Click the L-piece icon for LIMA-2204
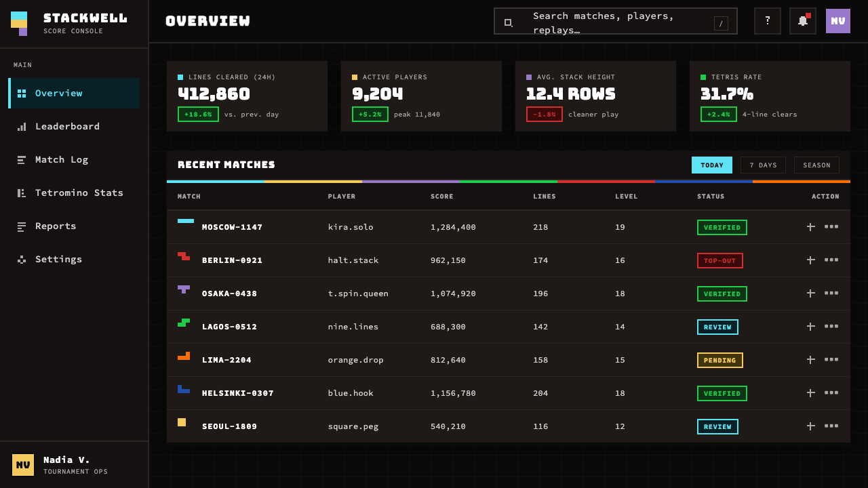 (x=184, y=356)
